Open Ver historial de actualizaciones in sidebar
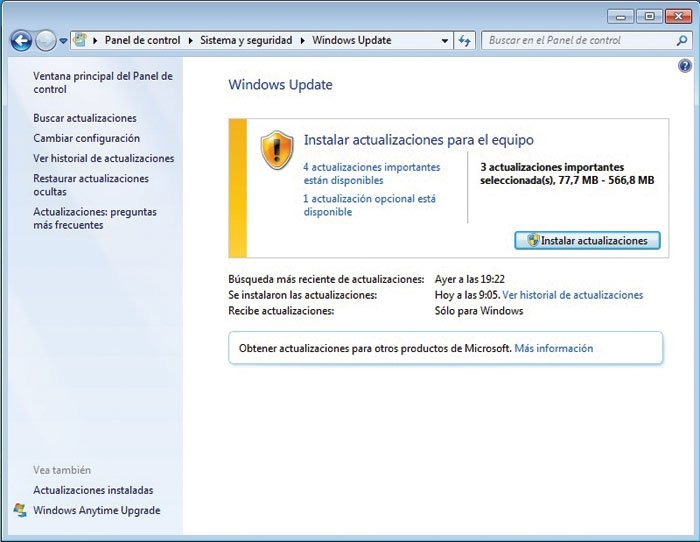This screenshot has width=700, height=542. tap(104, 158)
